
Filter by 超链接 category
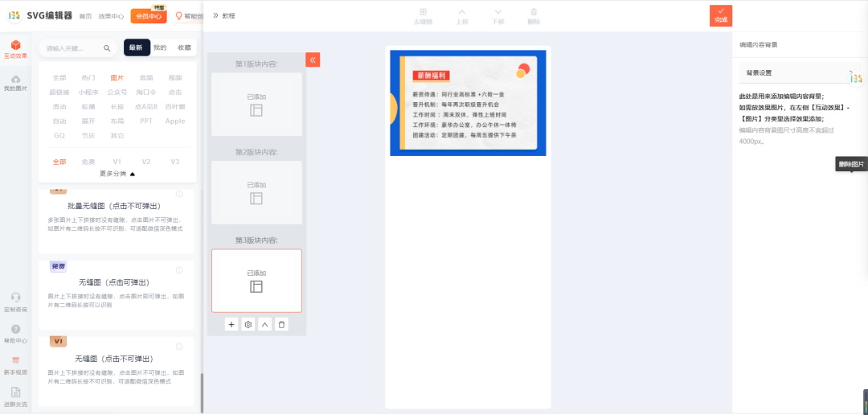(x=59, y=92)
